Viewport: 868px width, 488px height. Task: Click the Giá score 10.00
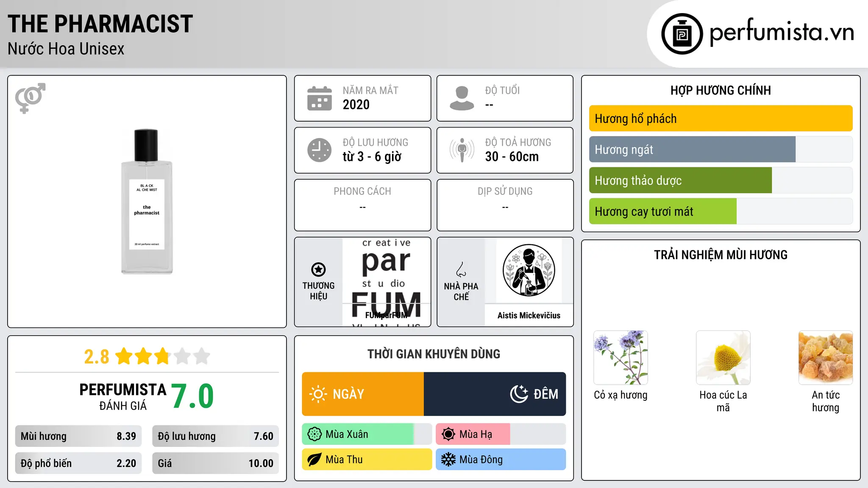pyautogui.click(x=261, y=463)
